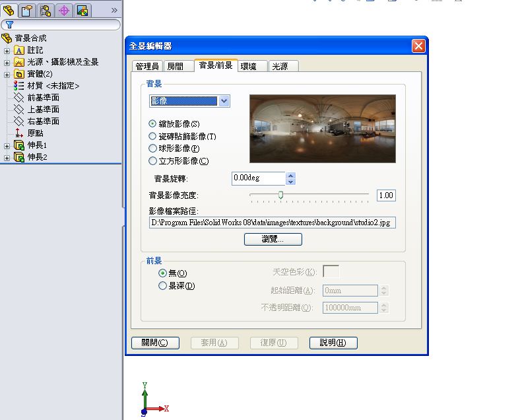Select 球形影像(P) radio option
Screen dimensions: 520x420
pos(152,149)
